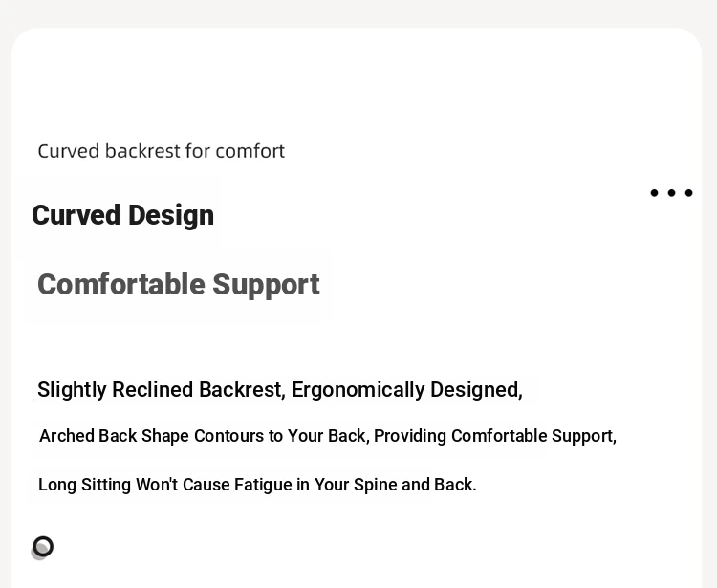
Task: Click the 'Curved Design' bold heading
Action: (122, 215)
